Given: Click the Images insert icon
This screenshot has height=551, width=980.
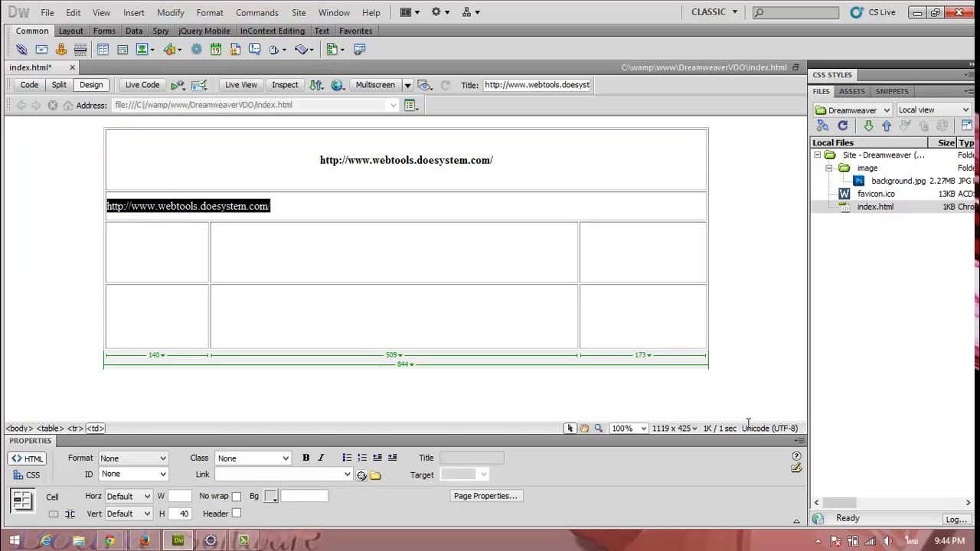Looking at the screenshot, I should (145, 49).
